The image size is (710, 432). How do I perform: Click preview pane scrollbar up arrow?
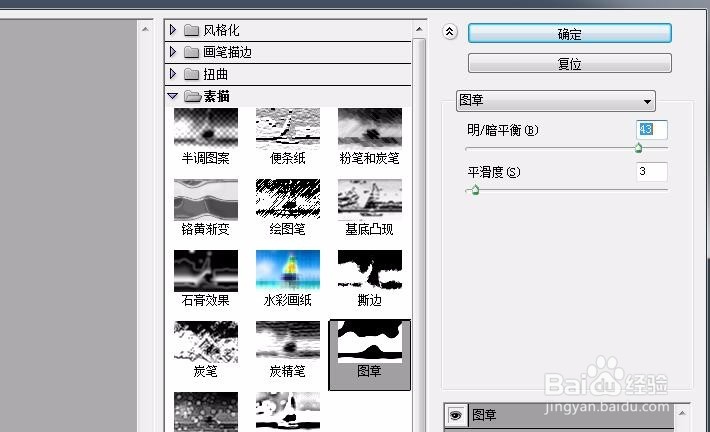click(x=145, y=29)
